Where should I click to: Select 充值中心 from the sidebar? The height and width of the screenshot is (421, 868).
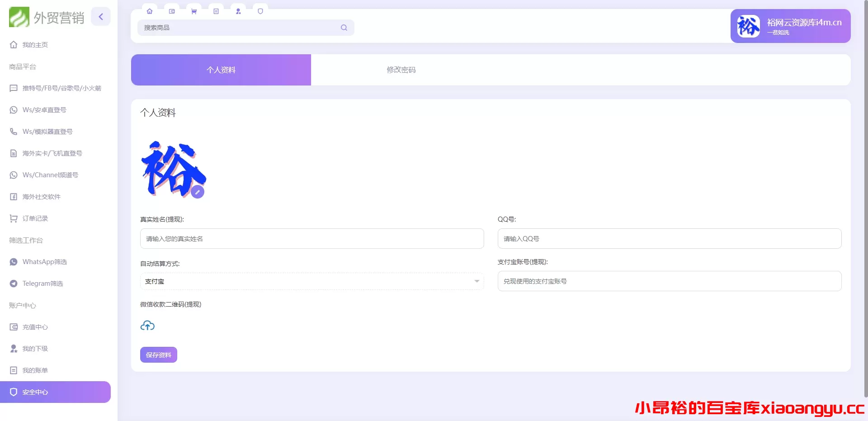(x=35, y=326)
